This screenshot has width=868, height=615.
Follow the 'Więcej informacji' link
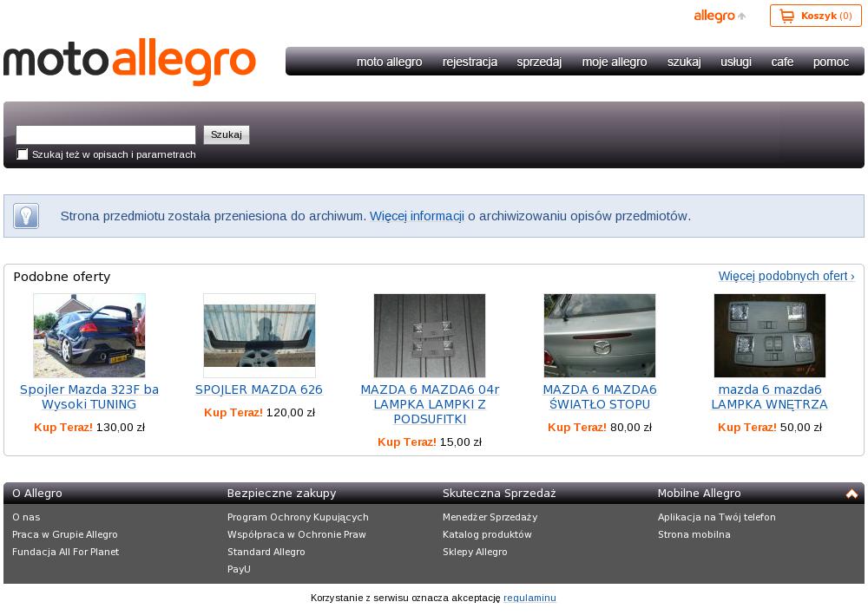(x=417, y=216)
